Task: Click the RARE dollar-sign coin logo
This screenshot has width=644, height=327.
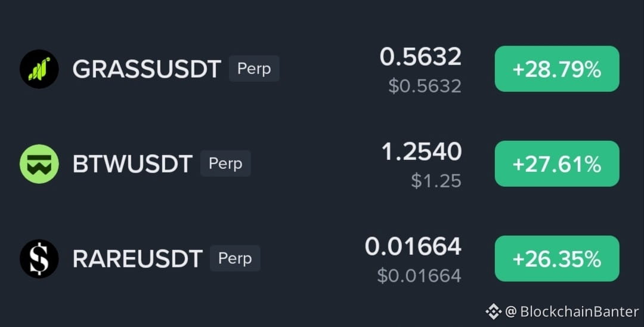Action: (39, 259)
